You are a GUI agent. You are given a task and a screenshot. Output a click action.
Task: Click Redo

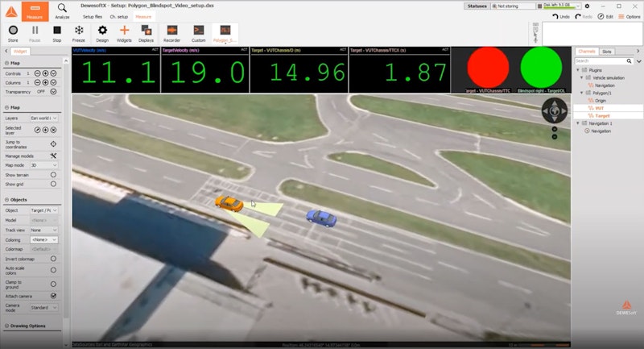tap(584, 16)
